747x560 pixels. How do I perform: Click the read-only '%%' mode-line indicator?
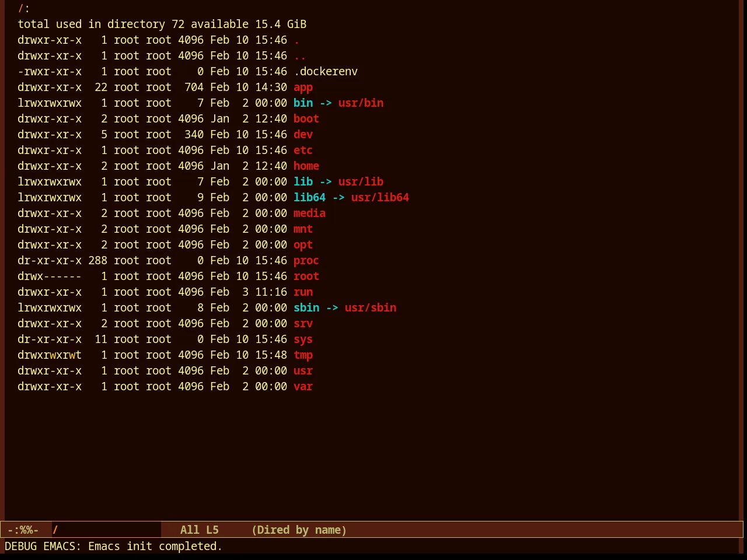26,530
